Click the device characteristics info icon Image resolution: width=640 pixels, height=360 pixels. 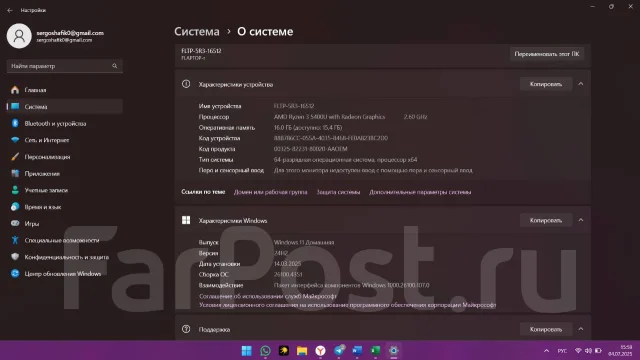(186, 84)
